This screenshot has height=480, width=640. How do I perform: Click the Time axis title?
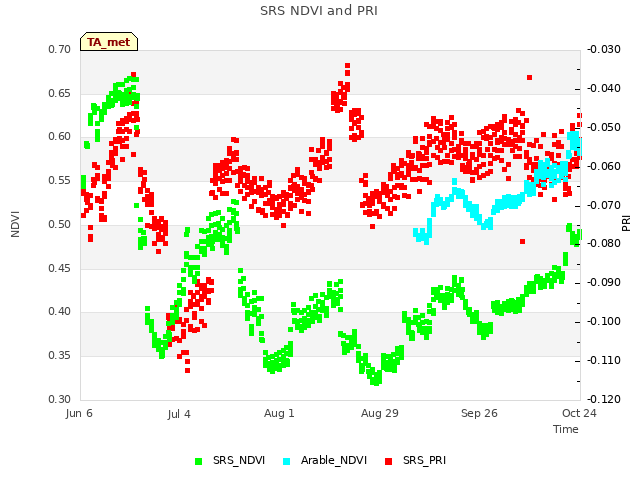coord(566,429)
